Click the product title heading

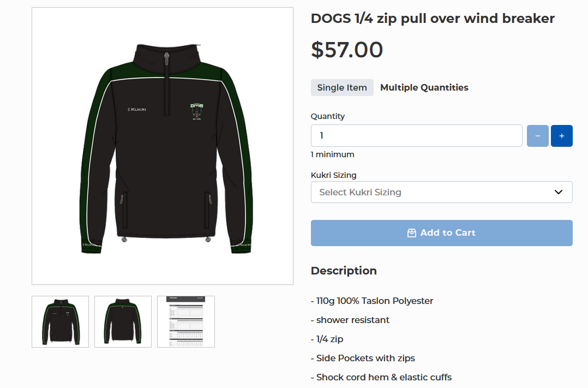click(x=433, y=19)
